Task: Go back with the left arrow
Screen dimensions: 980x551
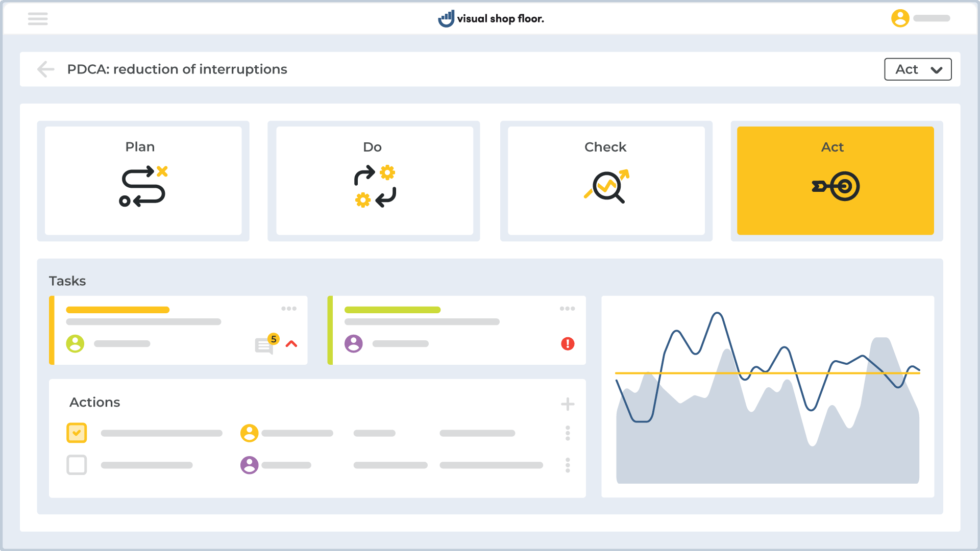Action: pos(46,69)
